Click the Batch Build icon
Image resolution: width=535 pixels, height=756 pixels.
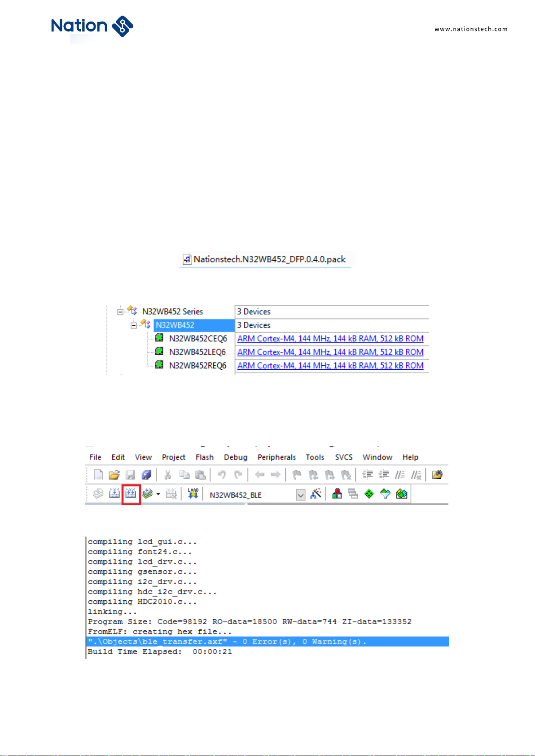(x=147, y=494)
